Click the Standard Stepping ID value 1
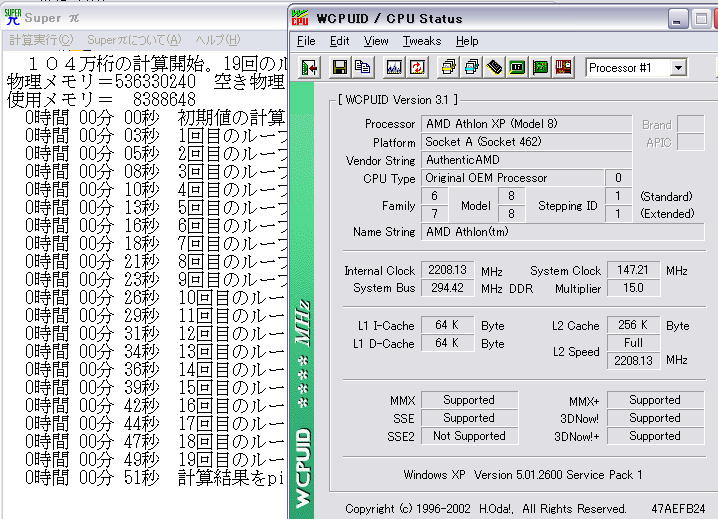The width and height of the screenshot is (718, 519). pos(618,196)
